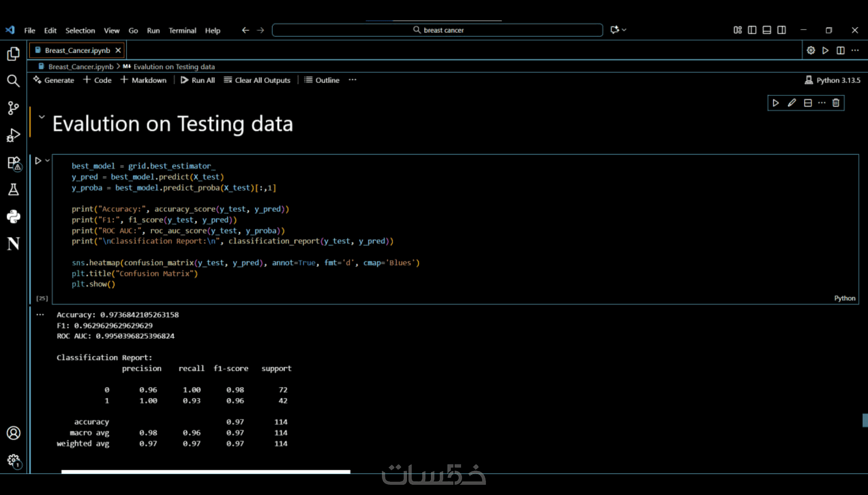Open the Customize Layout icon
Viewport: 868px width, 495px height.
pos(737,30)
